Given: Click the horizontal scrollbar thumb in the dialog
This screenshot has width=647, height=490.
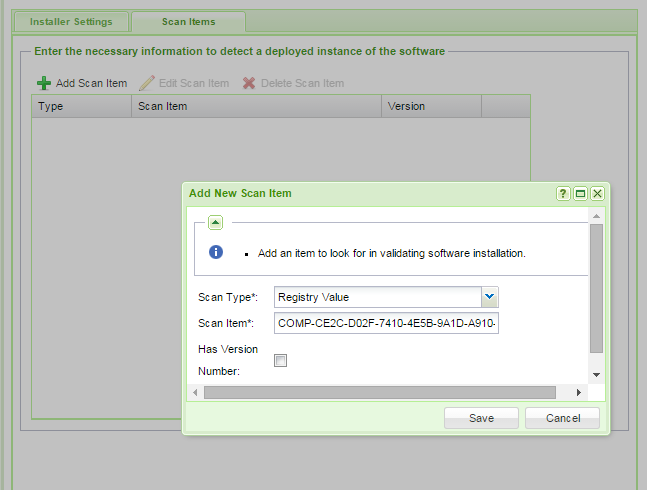Looking at the screenshot, I should (380, 393).
